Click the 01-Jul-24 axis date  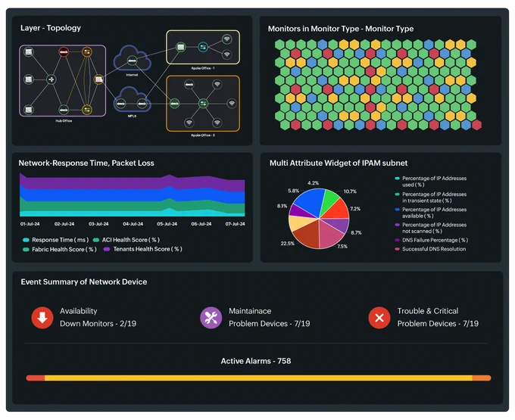30,224
